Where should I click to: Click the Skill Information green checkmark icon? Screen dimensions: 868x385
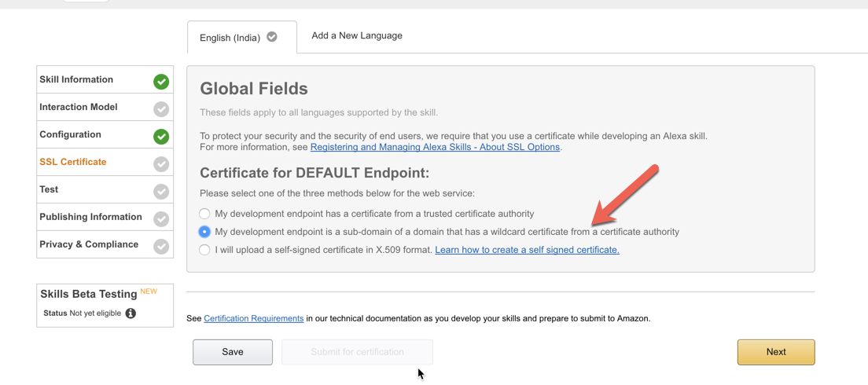pyautogui.click(x=161, y=81)
